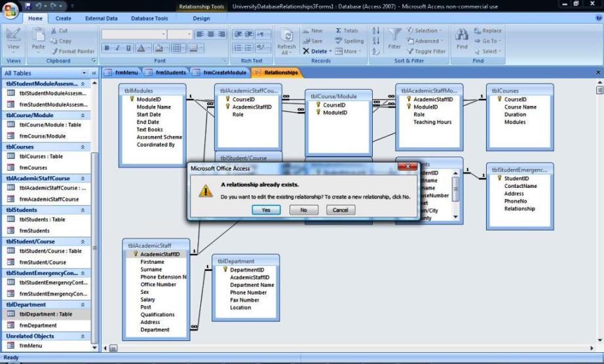Click No in the dialog
This screenshot has width=604, height=364.
click(303, 210)
